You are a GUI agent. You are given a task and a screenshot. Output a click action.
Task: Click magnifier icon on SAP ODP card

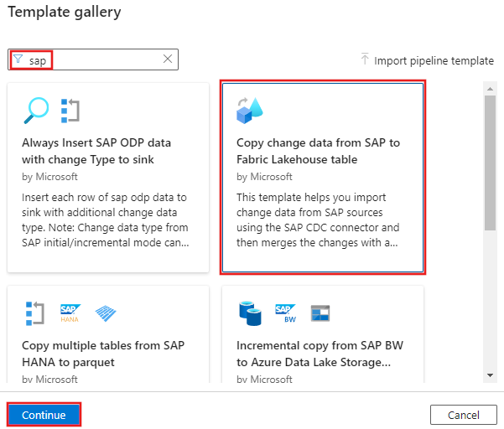[x=36, y=111]
